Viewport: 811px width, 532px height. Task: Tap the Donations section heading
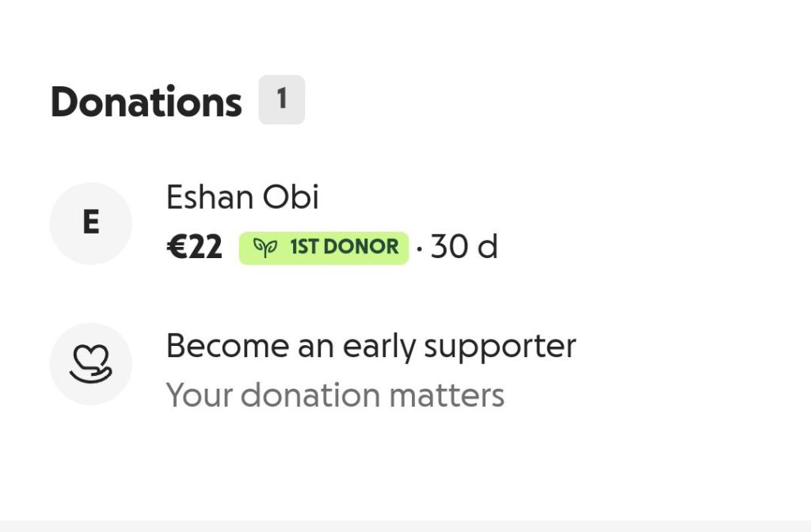tap(147, 102)
